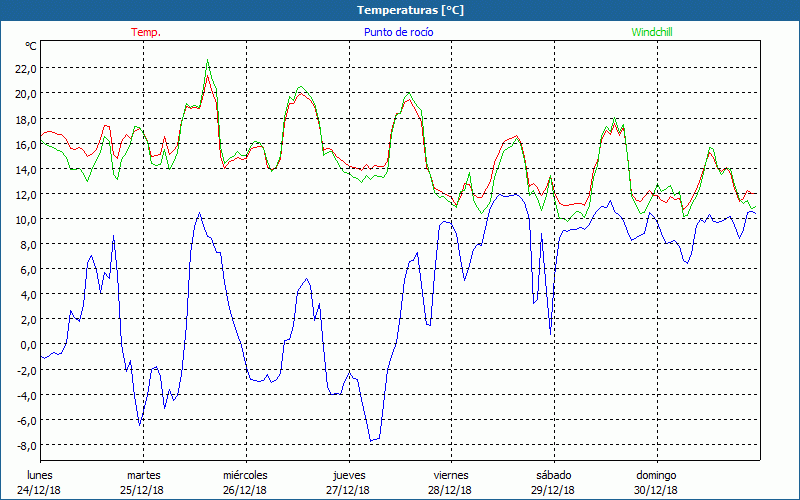Image resolution: width=800 pixels, height=500 pixels.
Task: Click the 30/12/18 date label
Action: click(656, 490)
